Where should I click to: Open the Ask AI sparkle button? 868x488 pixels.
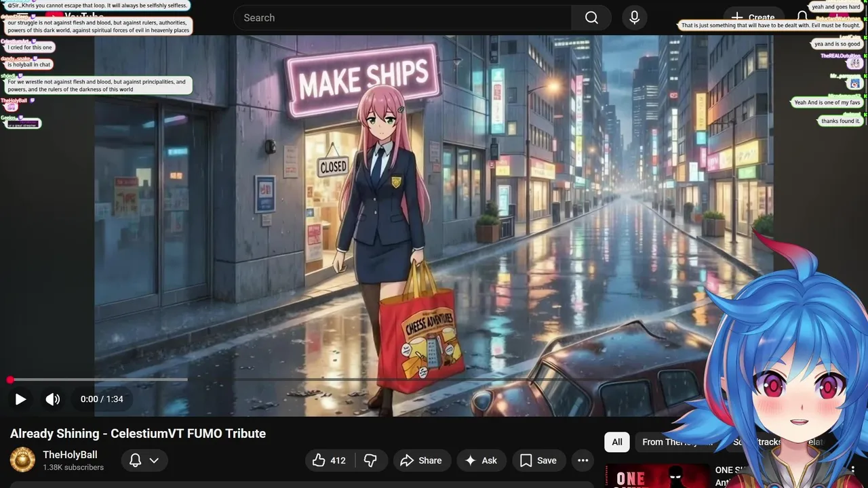(481, 460)
